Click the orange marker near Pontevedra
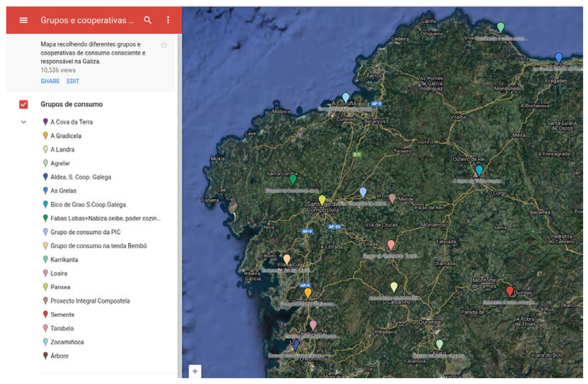This screenshot has width=588, height=384. coord(308,293)
